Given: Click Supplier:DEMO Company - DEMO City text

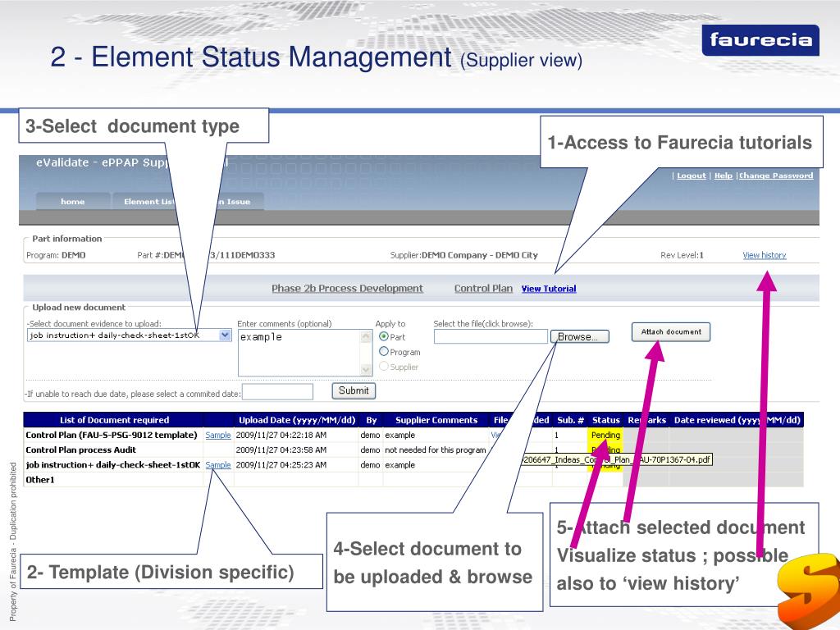Looking at the screenshot, I should point(464,255).
